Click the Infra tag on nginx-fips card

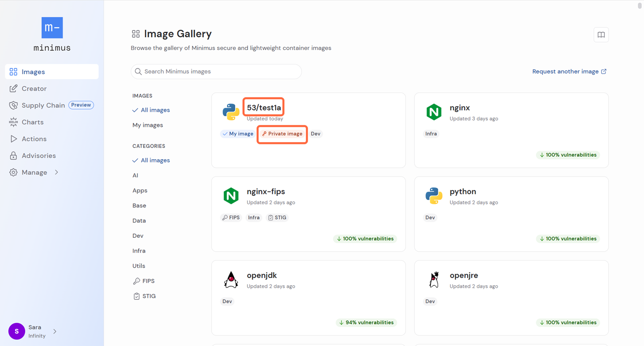coord(254,218)
